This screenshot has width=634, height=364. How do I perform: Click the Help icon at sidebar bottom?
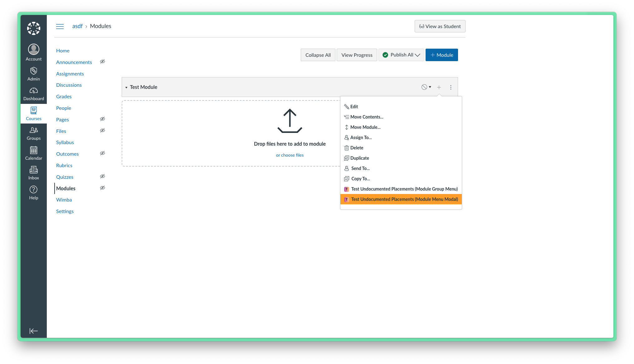tap(33, 192)
